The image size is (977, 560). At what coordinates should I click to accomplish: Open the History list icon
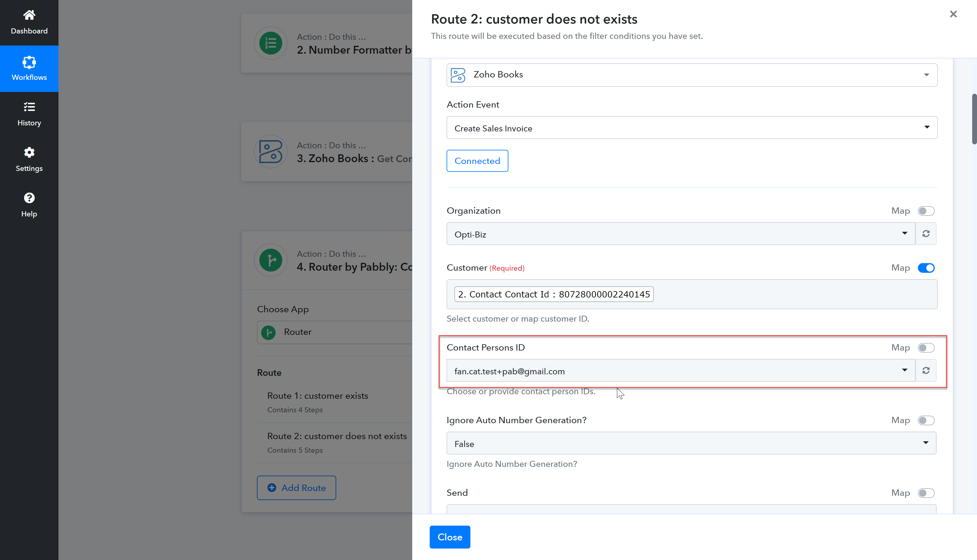pos(29,107)
